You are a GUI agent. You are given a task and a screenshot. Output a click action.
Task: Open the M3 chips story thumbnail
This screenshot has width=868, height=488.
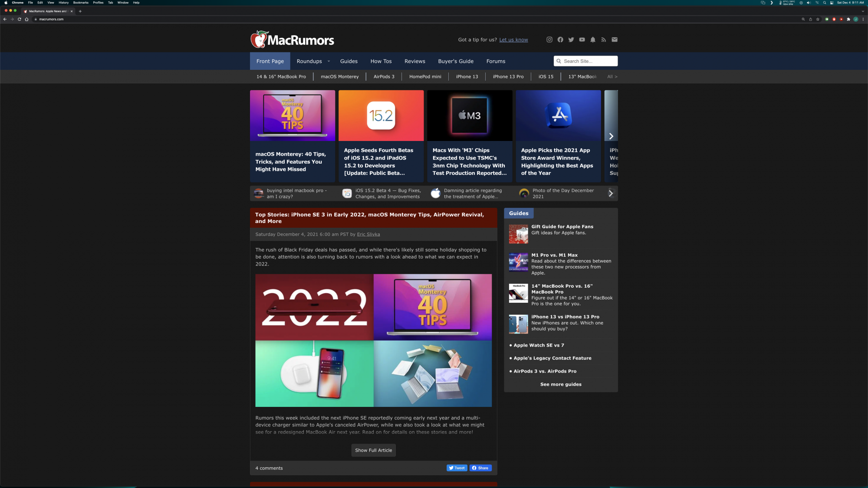(470, 115)
